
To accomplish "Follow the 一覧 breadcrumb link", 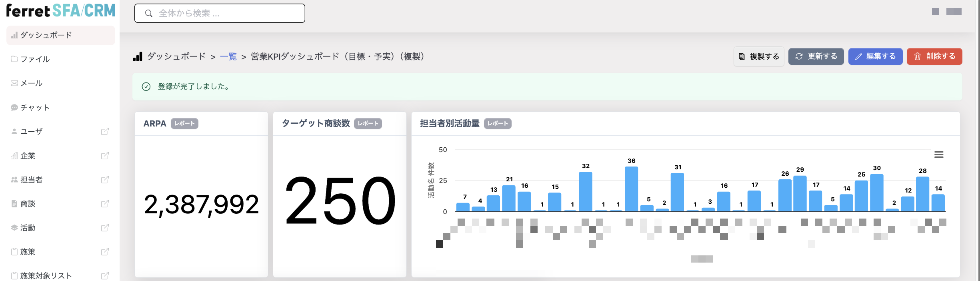I will tap(228, 56).
